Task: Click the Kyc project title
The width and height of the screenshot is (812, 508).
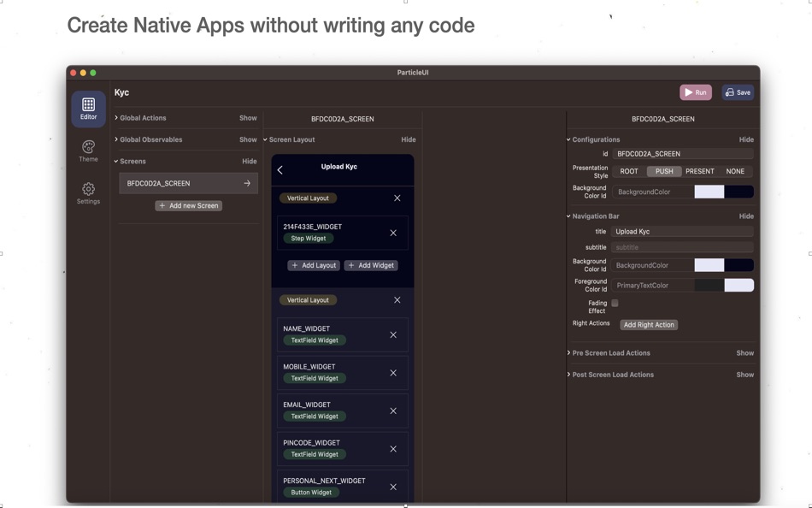Action: tap(121, 92)
